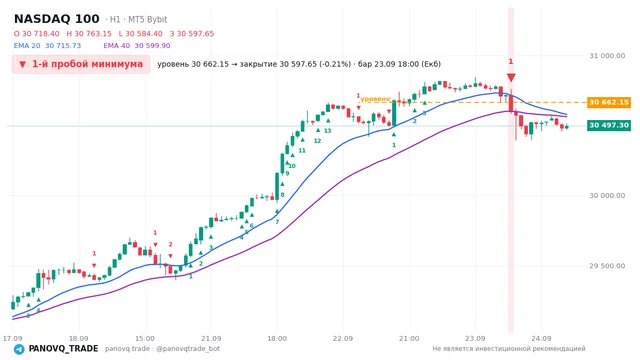Click the 'EMA 40 30 599.90' legend entry

pos(137,46)
